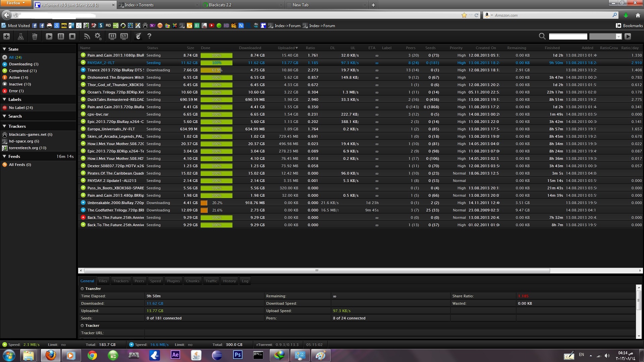Sort by the Uploaded column header
The height and width of the screenshot is (362, 644).
pyautogui.click(x=287, y=48)
